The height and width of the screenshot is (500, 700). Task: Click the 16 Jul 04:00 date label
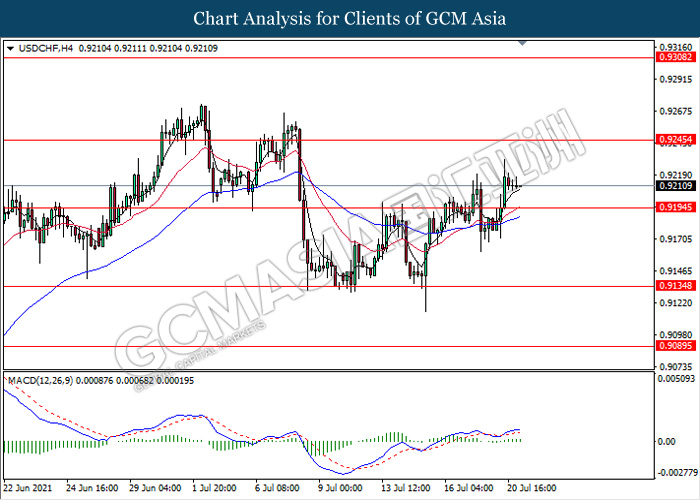coord(469,488)
